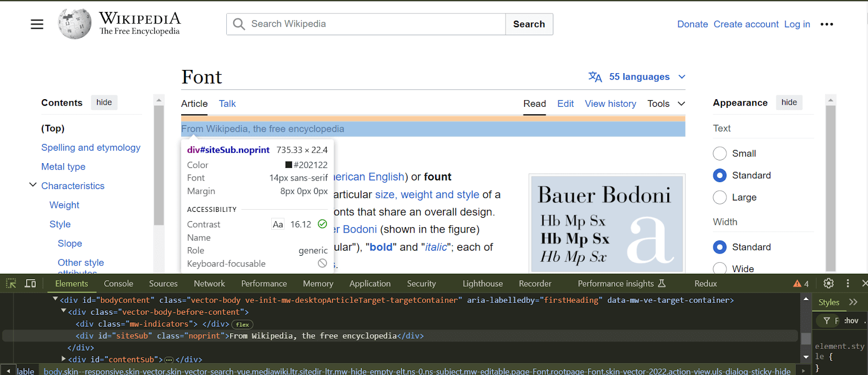Toggle the DevTools device toolbar icon
Image resolution: width=868 pixels, height=375 pixels.
pos(30,283)
